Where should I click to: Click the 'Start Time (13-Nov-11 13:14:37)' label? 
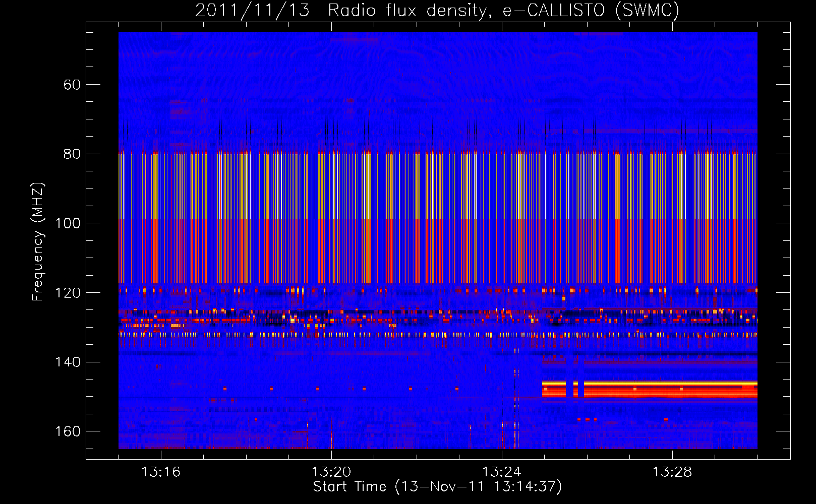point(437,487)
